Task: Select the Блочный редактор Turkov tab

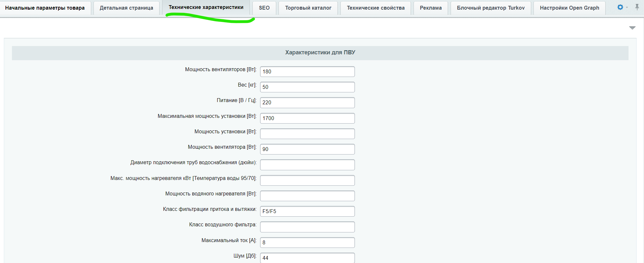Action: (x=491, y=8)
